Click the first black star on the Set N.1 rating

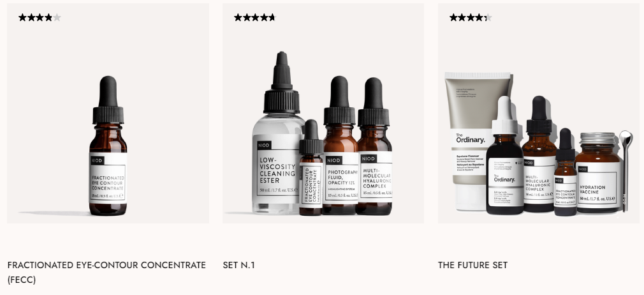[238, 17]
